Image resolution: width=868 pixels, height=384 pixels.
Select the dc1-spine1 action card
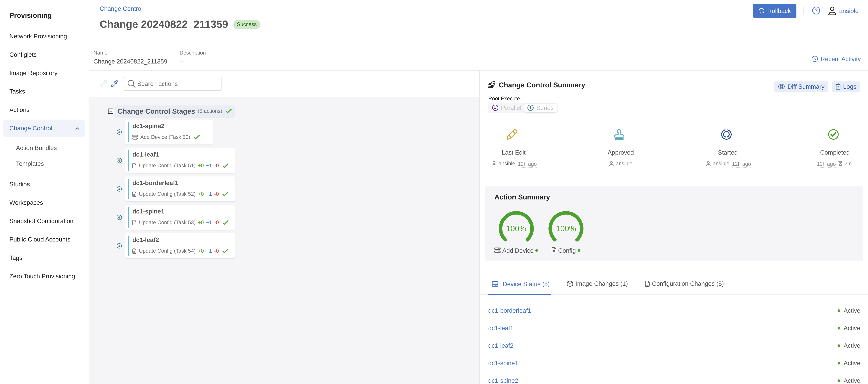pyautogui.click(x=180, y=217)
